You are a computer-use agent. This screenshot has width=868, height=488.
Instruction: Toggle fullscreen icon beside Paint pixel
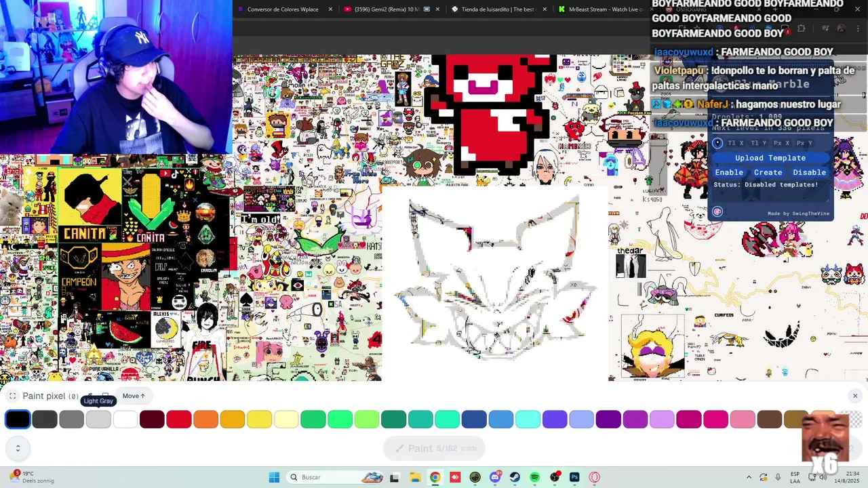click(x=12, y=396)
